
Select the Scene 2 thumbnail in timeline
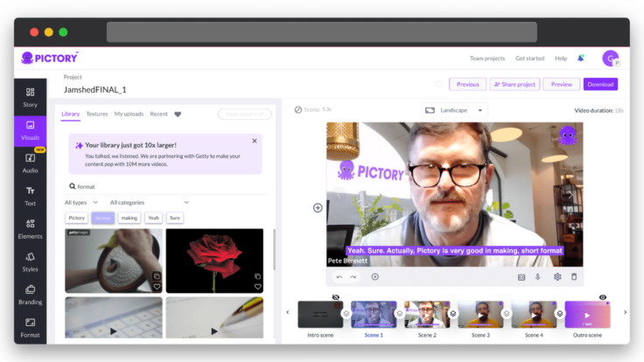pos(427,314)
